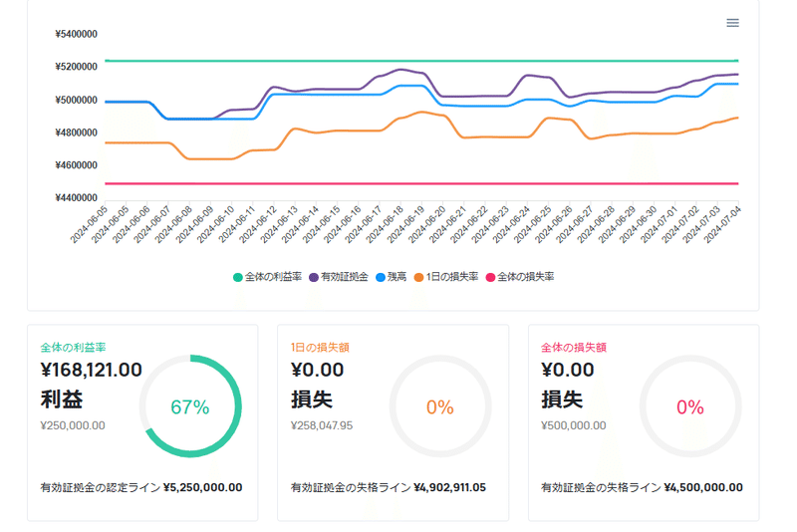This screenshot has height=532, width=797.
Task: Click the 67% profit progress ring
Action: tap(190, 406)
